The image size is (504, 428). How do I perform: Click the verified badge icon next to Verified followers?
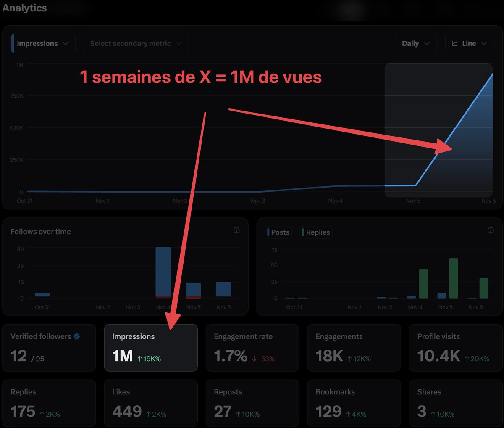[x=77, y=336]
